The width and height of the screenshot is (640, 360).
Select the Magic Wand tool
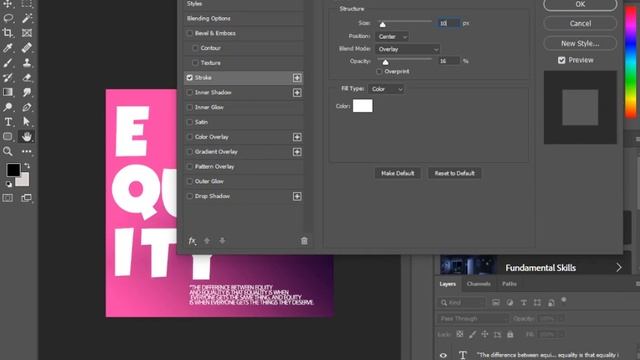coord(27,18)
